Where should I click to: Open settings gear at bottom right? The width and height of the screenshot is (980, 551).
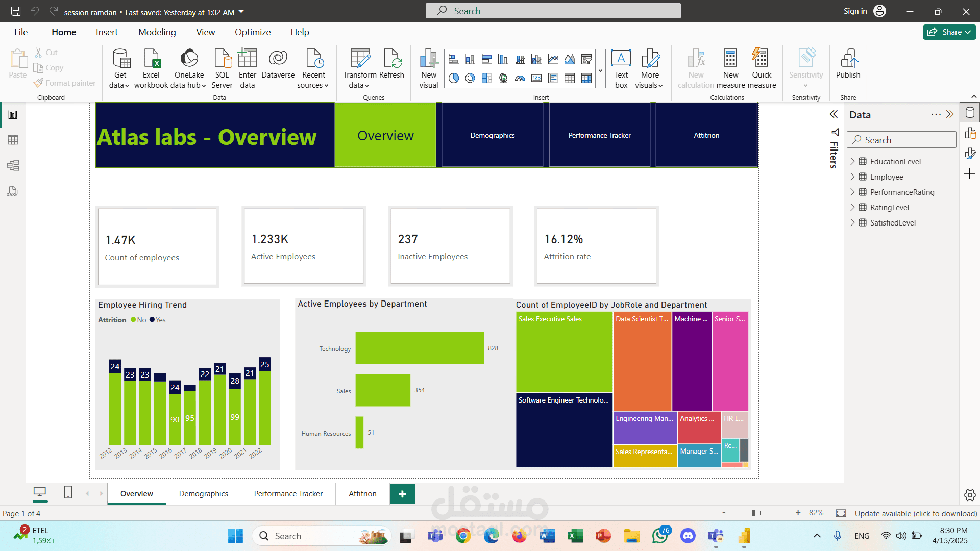(970, 495)
